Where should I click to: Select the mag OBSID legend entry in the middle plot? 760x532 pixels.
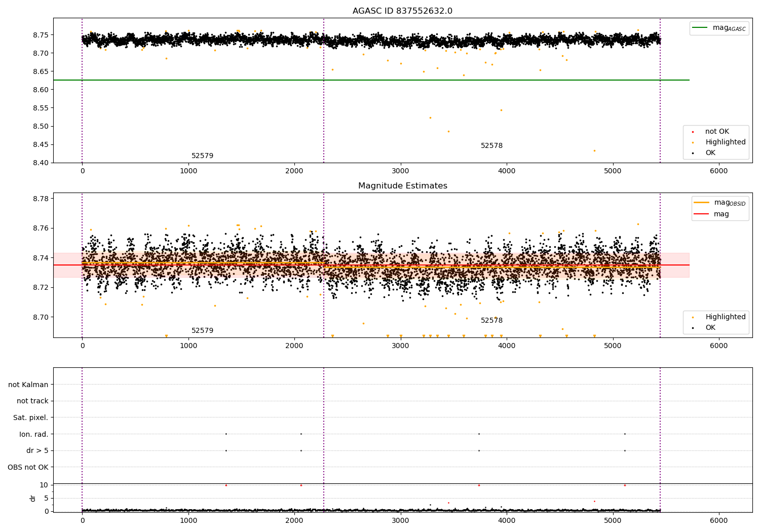pos(720,203)
